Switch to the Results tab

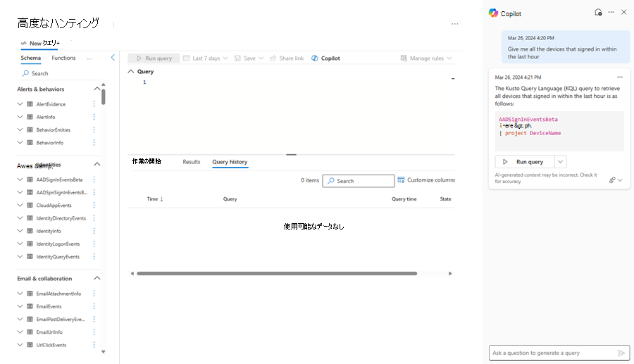click(x=191, y=162)
